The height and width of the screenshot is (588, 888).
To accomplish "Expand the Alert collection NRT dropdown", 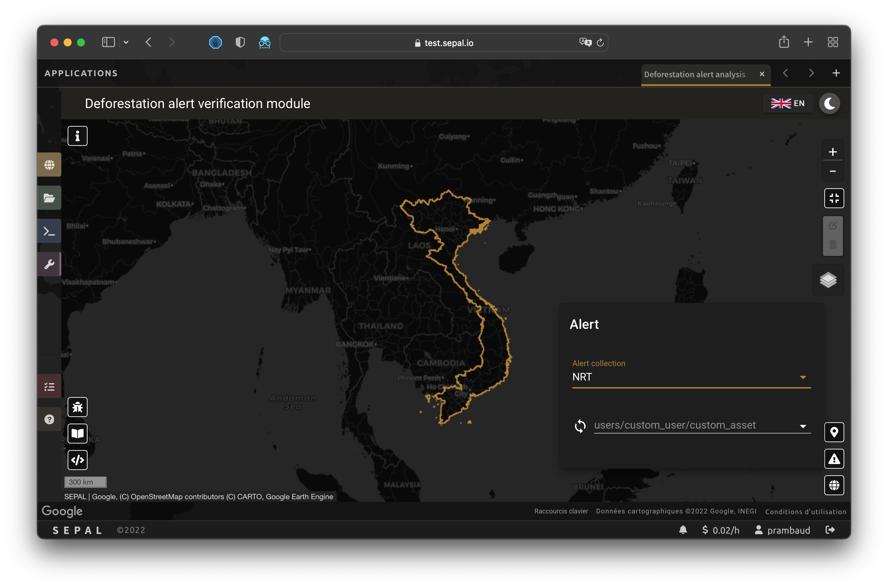I will tap(691, 377).
